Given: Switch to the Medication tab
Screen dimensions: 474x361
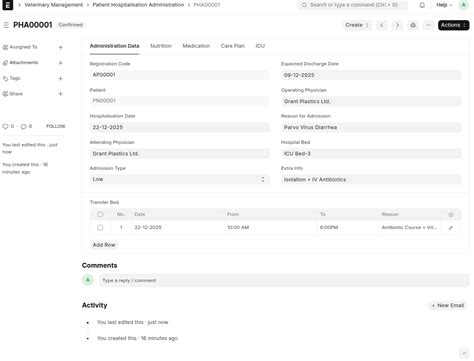Looking at the screenshot, I should click(196, 46).
